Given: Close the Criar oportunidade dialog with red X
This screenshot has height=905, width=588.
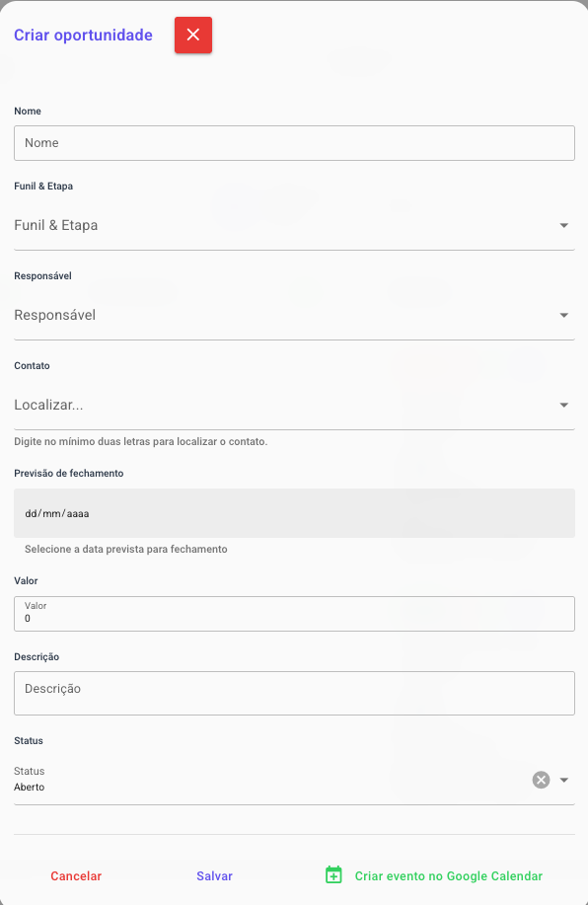Looking at the screenshot, I should pyautogui.click(x=193, y=36).
